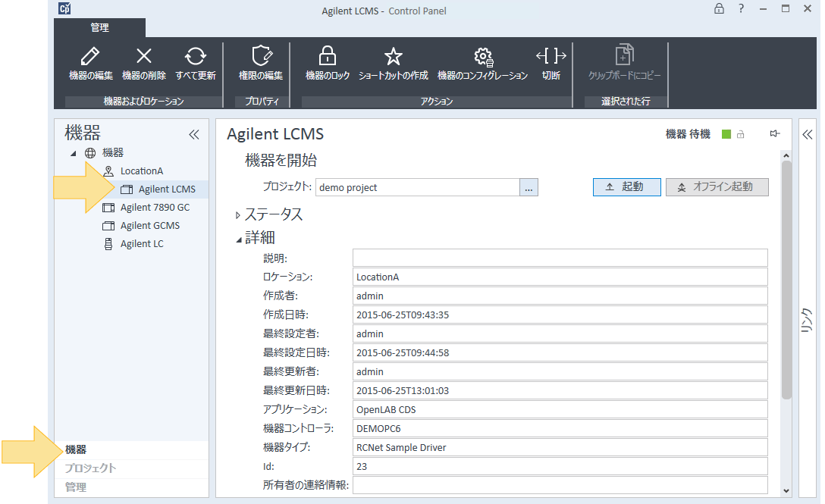
Task: Click the green 機器 待機 status indicator
Action: [x=726, y=134]
